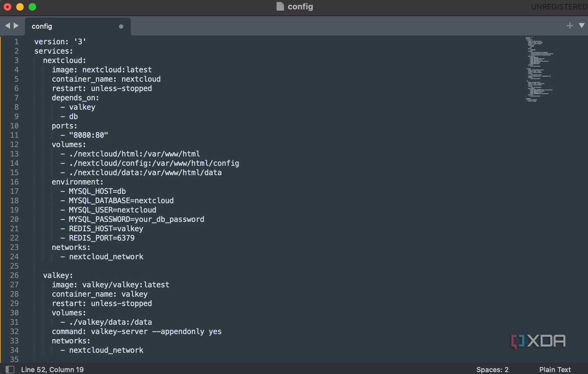
Task: Click "./nextcloud/html:/var/www/html" volume line
Action: coord(134,154)
